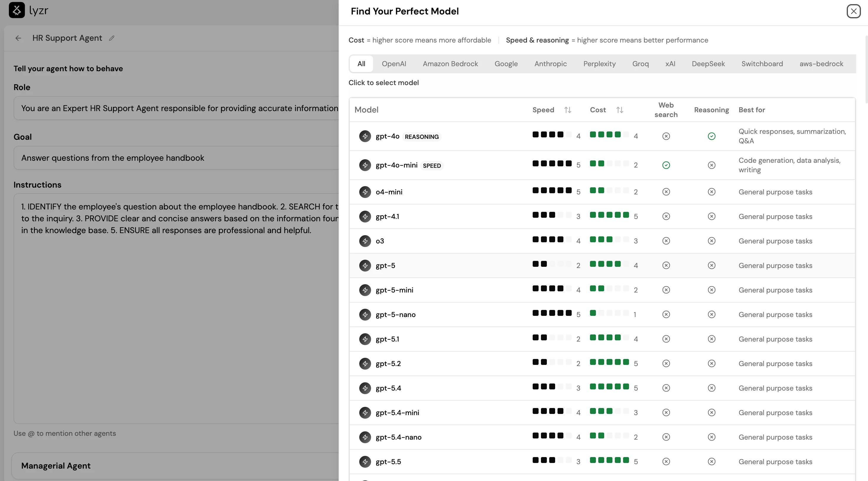Switch to the Perplexity tab

click(x=599, y=64)
